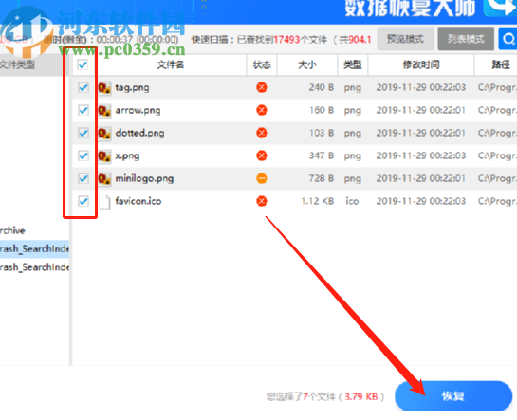Viewport: 517px width, 420px height.
Task: Click the ico type cell
Action: (x=352, y=201)
